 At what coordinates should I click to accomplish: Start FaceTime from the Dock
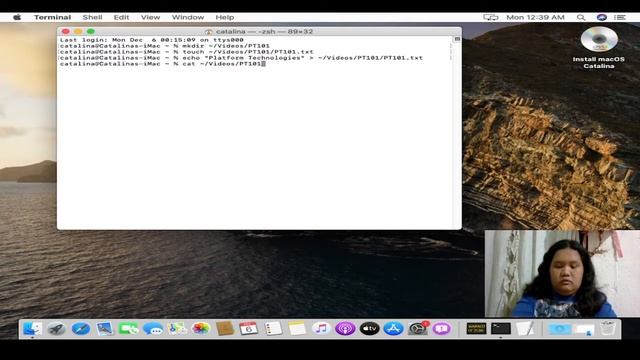tap(129, 329)
